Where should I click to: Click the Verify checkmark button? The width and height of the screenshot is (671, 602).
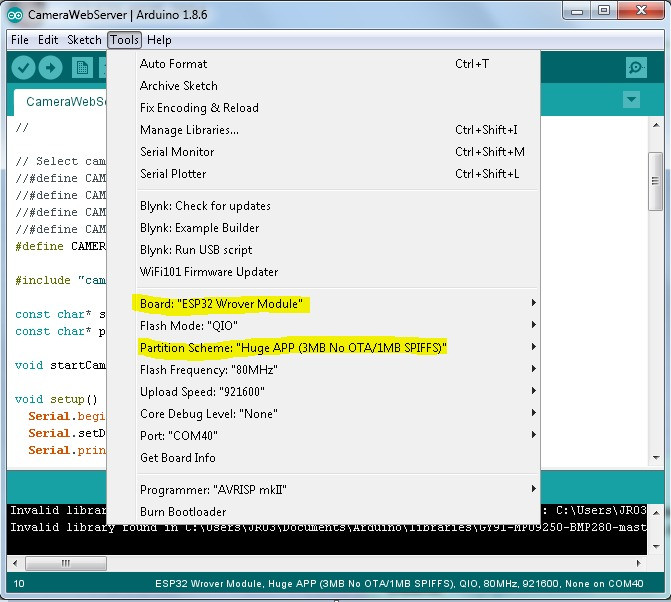(23, 68)
